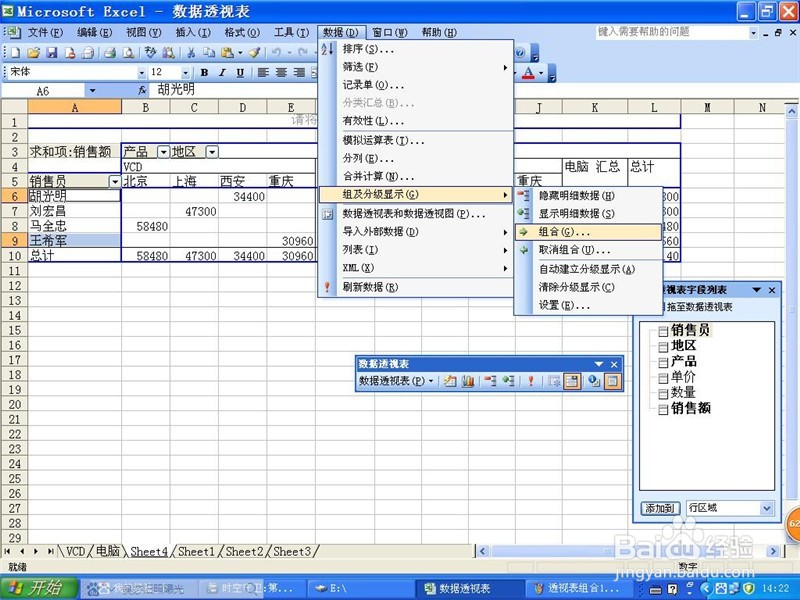Select the 数量 field in field list
Screen dimensions: 800x600
pyautogui.click(x=683, y=392)
